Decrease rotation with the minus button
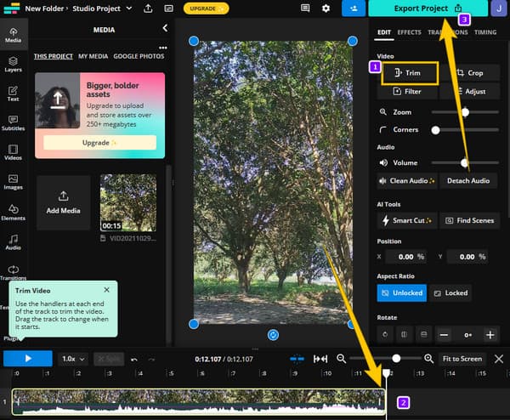The height and width of the screenshot is (420, 510). click(x=444, y=335)
